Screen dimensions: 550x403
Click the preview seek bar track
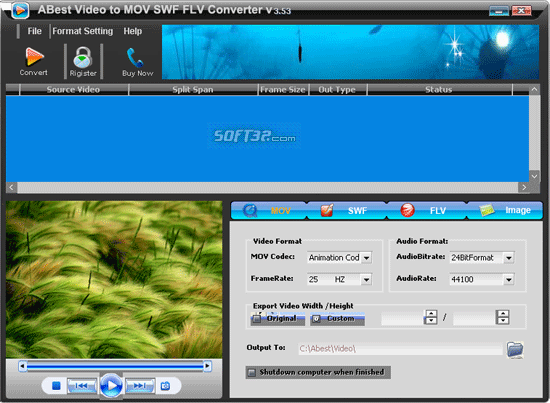[115, 367]
